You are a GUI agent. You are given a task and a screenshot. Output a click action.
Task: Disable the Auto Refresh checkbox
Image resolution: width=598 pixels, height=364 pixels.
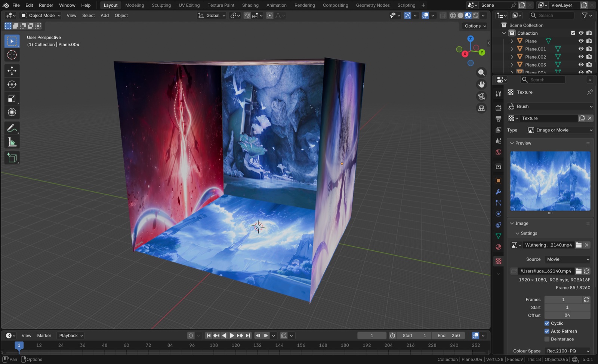[x=547, y=331]
